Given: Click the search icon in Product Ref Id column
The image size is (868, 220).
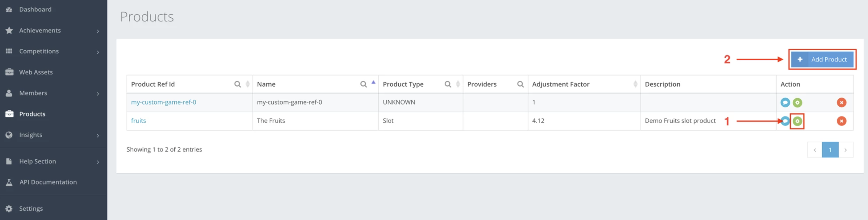Looking at the screenshot, I should pyautogui.click(x=237, y=84).
